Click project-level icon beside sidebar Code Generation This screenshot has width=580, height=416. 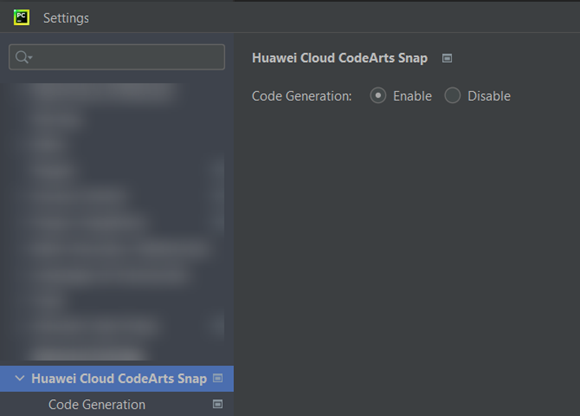pyautogui.click(x=218, y=404)
